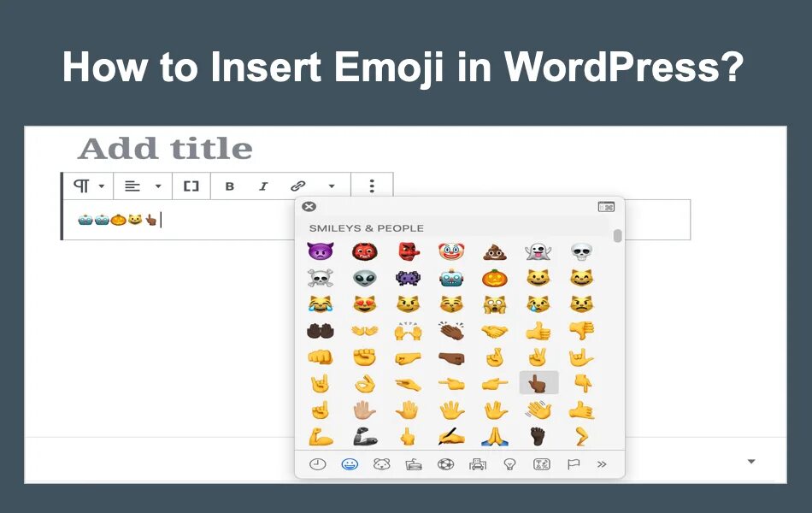812x513 pixels.
Task: Insert the cat with tears of joy emoji
Action: coord(320,304)
